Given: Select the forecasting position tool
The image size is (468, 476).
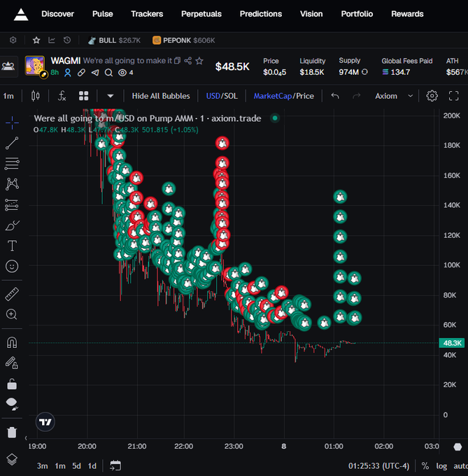Looking at the screenshot, I should tap(12, 204).
